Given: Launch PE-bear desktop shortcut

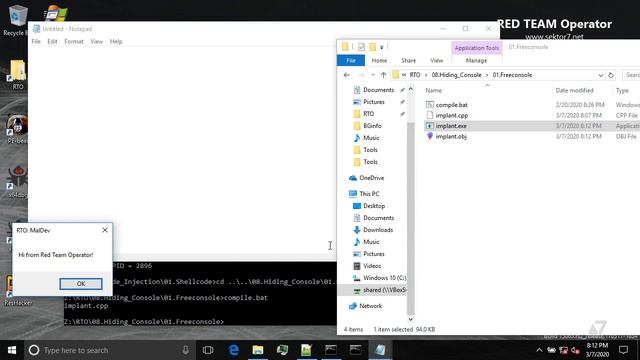Looking at the screenshot, I should 17,129.
